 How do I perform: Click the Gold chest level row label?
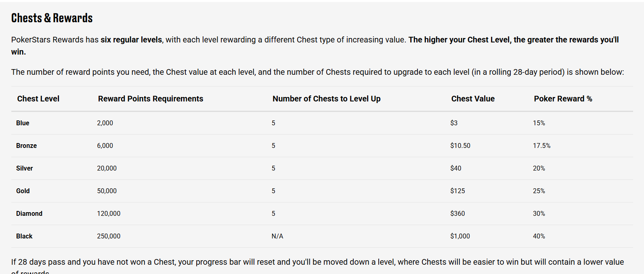[23, 191]
